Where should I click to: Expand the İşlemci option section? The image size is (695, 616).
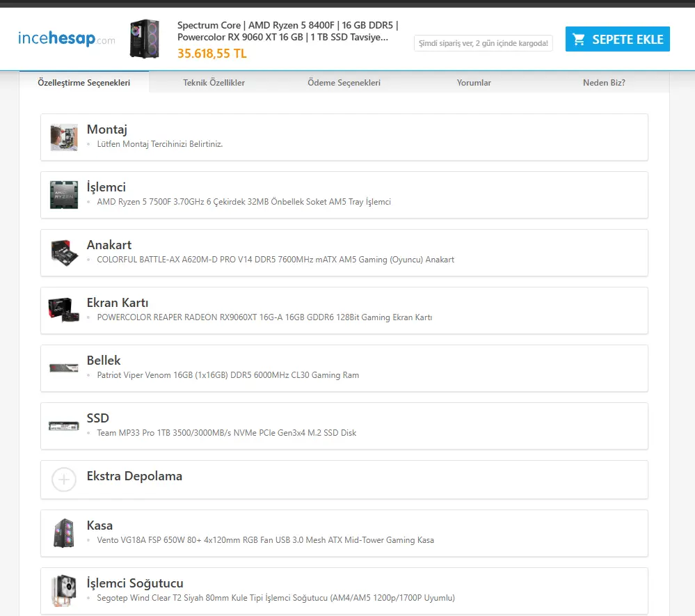coord(344,195)
